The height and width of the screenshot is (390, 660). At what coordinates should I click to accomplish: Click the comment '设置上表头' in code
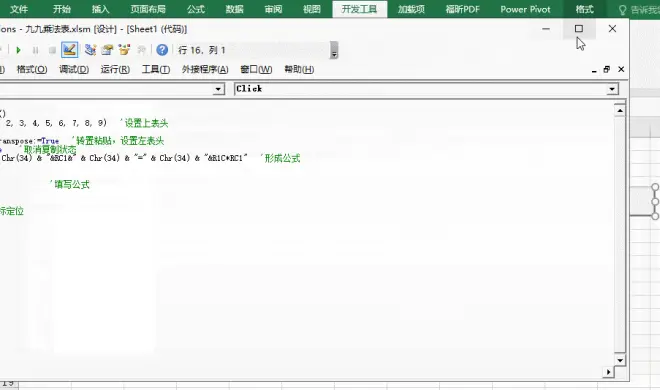point(144,123)
